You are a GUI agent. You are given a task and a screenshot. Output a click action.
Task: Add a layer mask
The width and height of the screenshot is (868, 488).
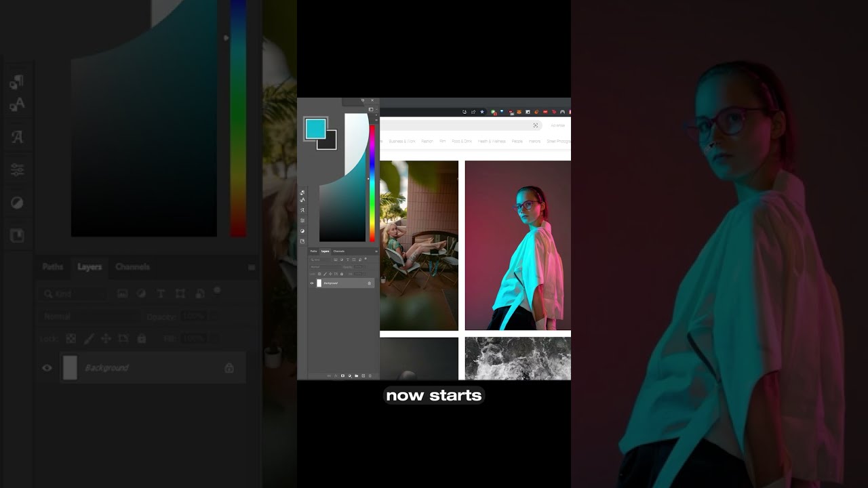342,375
